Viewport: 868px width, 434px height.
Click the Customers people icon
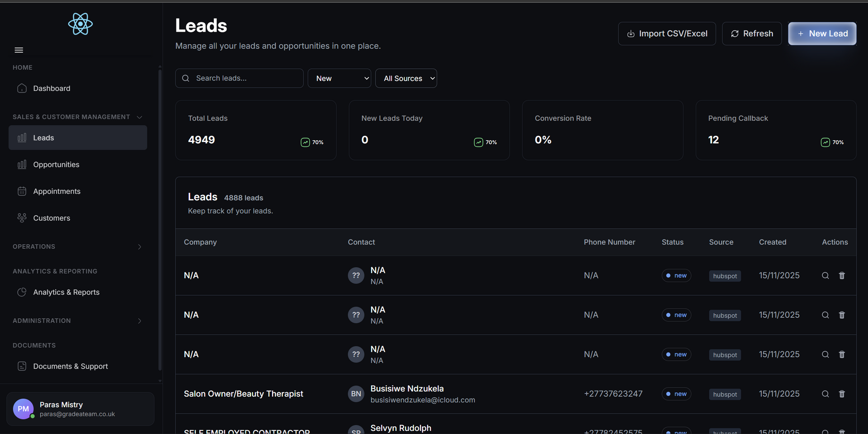coord(22,217)
